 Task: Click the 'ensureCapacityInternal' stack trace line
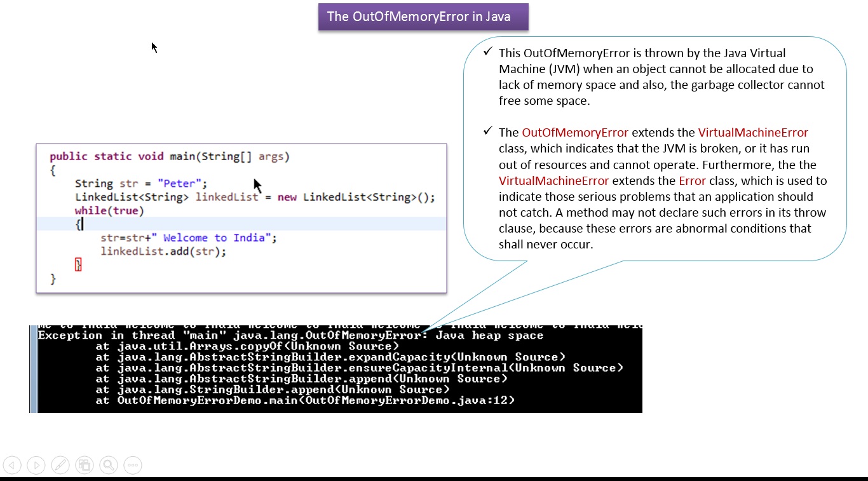[x=359, y=368]
